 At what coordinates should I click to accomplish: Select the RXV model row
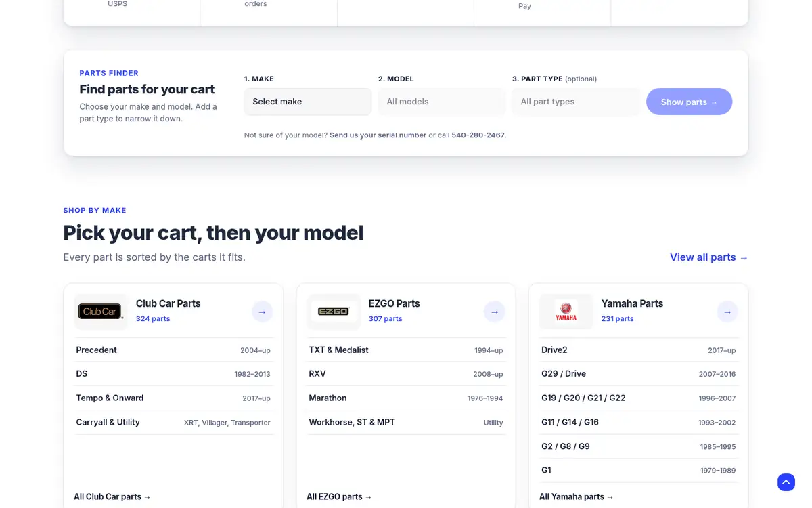tap(407, 374)
